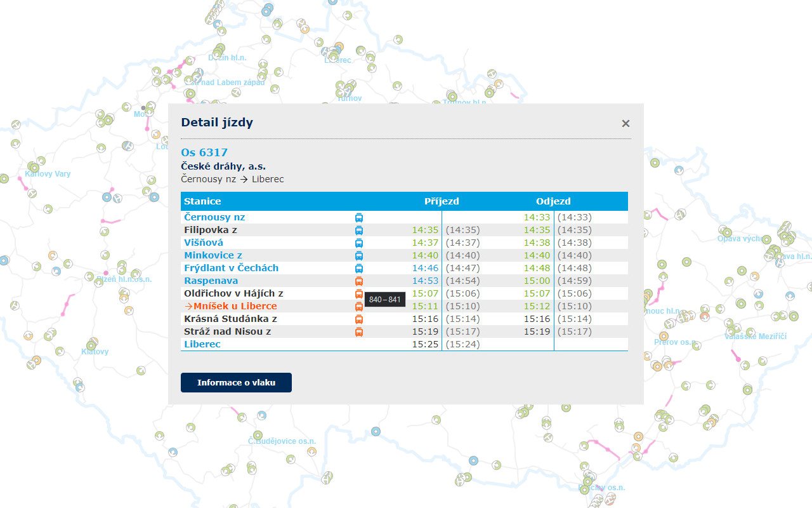Click the orange vehicle icon next to Raspenava
This screenshot has width=812, height=508.
[x=358, y=281]
